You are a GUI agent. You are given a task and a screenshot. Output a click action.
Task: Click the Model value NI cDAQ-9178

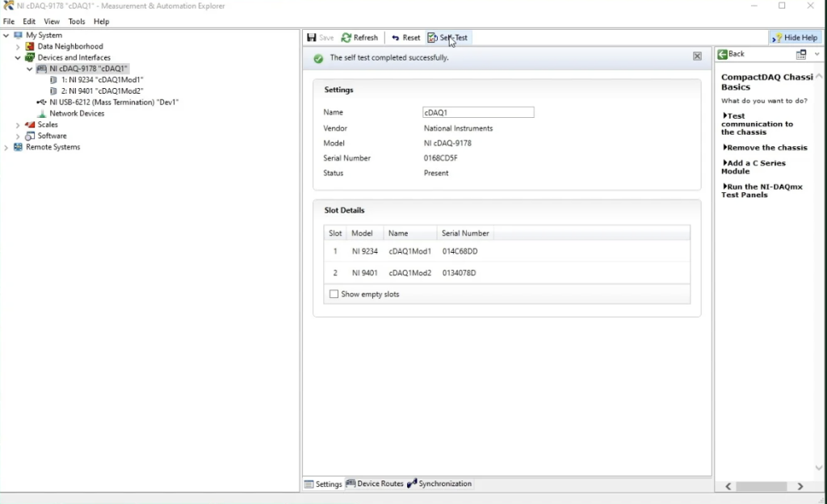447,144
